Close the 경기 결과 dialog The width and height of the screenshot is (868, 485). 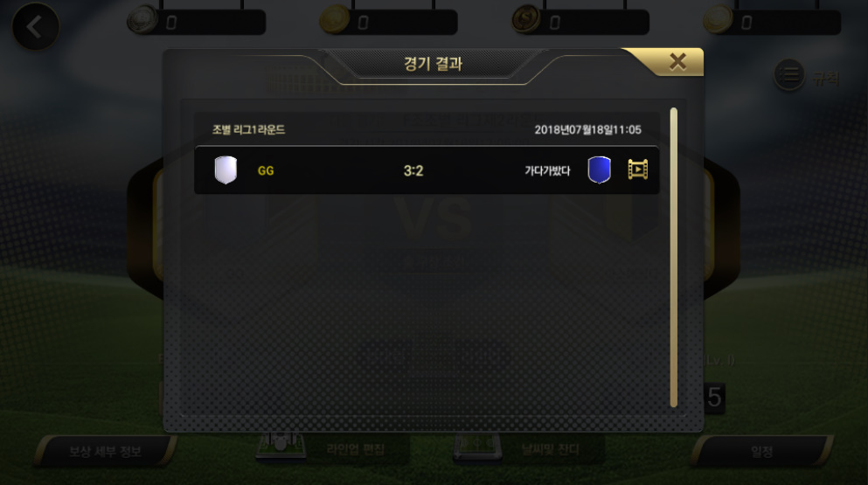(677, 61)
